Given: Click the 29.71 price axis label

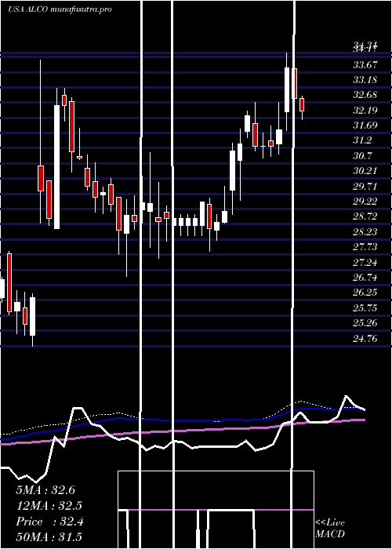Looking at the screenshot, I should (x=365, y=186).
